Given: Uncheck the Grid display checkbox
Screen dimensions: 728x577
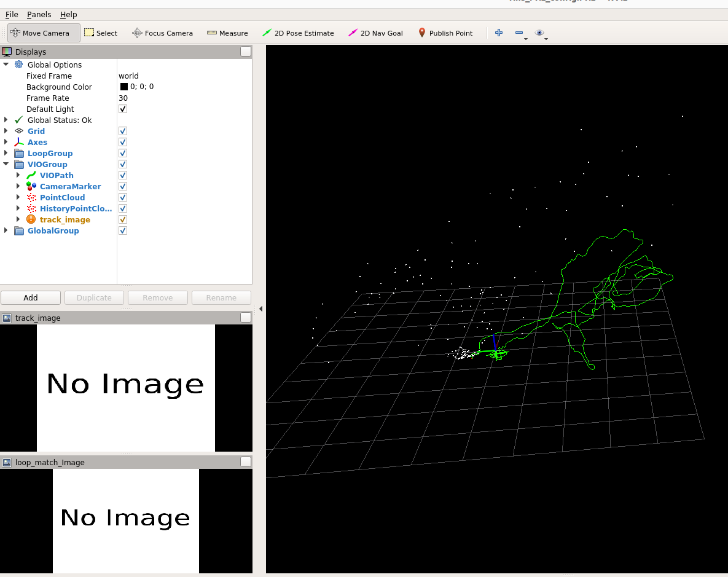Looking at the screenshot, I should click(x=123, y=131).
